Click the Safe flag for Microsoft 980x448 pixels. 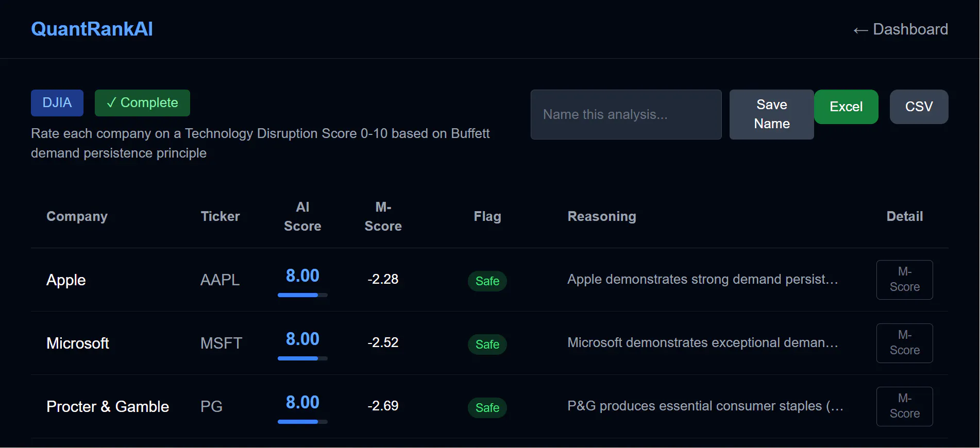(x=487, y=344)
